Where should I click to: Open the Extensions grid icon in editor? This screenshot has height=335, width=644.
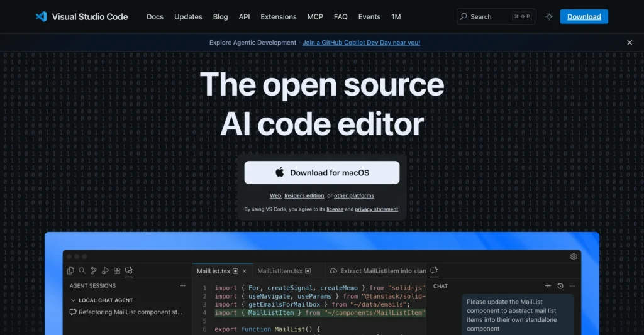117,270
